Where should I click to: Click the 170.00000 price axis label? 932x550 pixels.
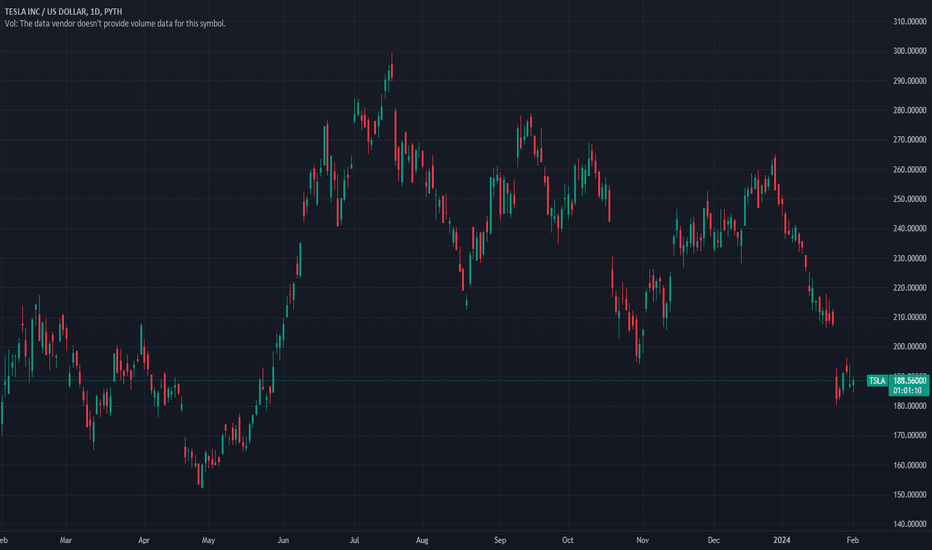[909, 435]
